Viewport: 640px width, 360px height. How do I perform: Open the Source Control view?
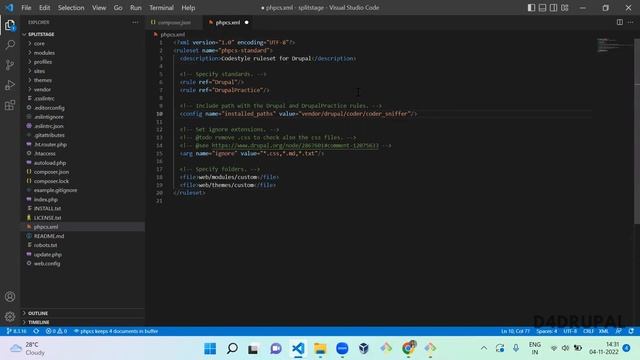(10, 64)
